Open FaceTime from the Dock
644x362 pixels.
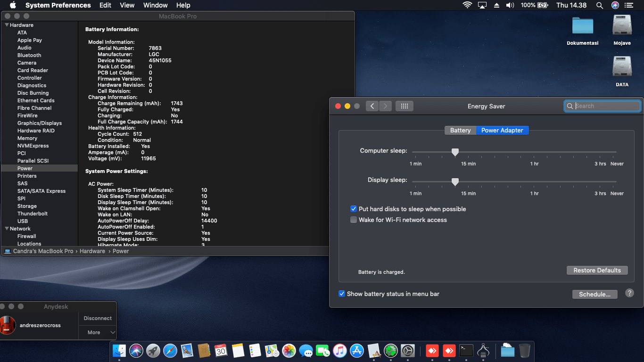[x=323, y=351]
